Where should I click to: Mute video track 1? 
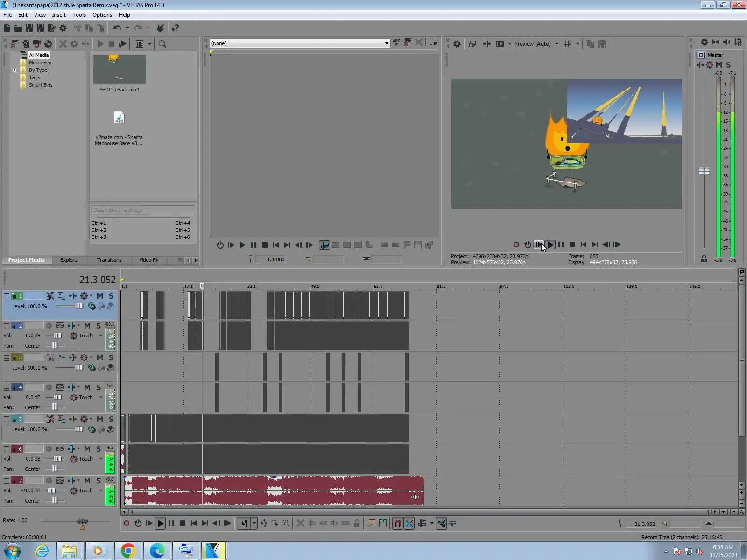point(100,296)
